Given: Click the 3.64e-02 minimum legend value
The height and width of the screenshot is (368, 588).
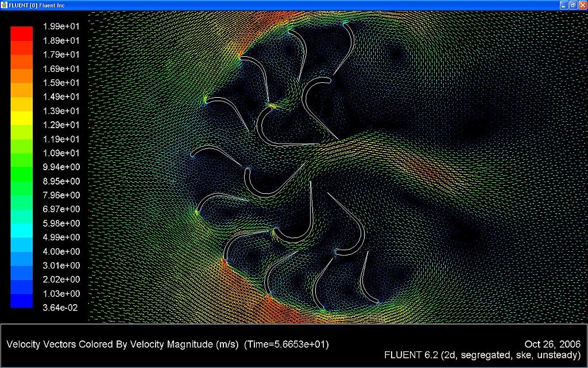Looking at the screenshot, I should [60, 308].
